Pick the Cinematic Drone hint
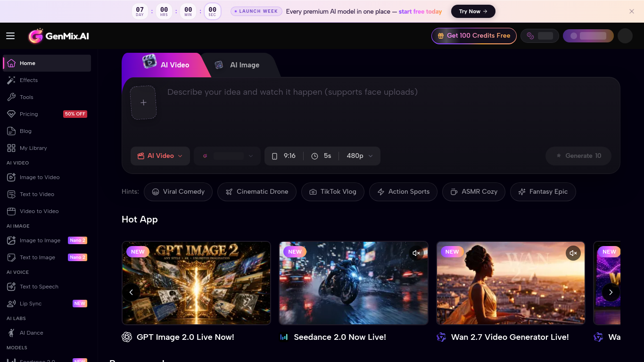This screenshot has height=362, width=644. [257, 192]
